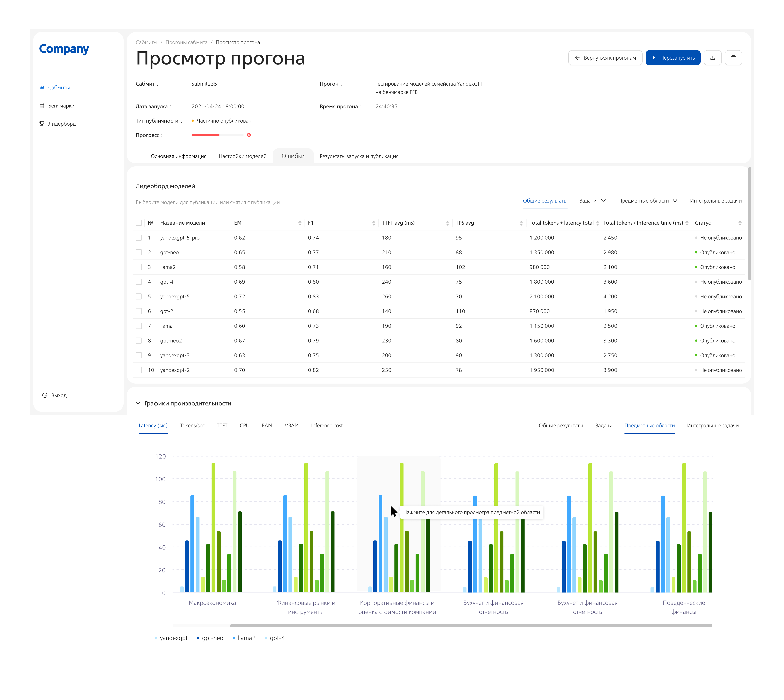
Task: Toggle the select-all header checkbox
Action: [139, 223]
